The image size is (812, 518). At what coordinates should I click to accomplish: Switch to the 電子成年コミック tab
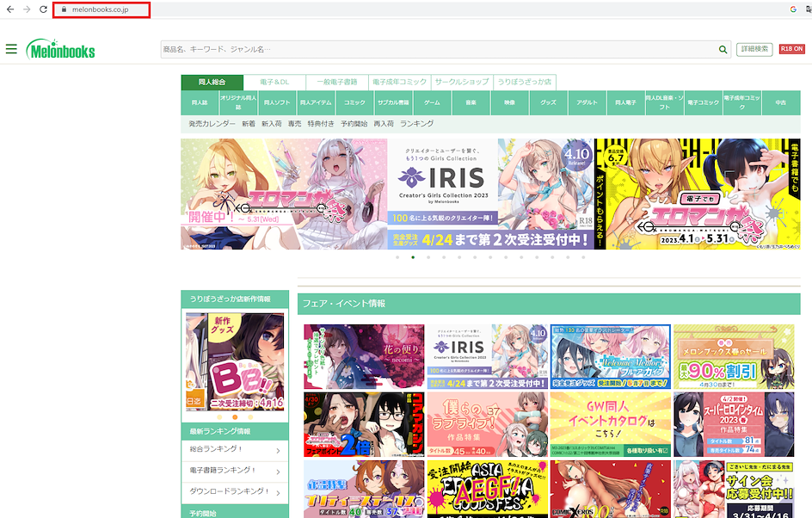point(399,83)
